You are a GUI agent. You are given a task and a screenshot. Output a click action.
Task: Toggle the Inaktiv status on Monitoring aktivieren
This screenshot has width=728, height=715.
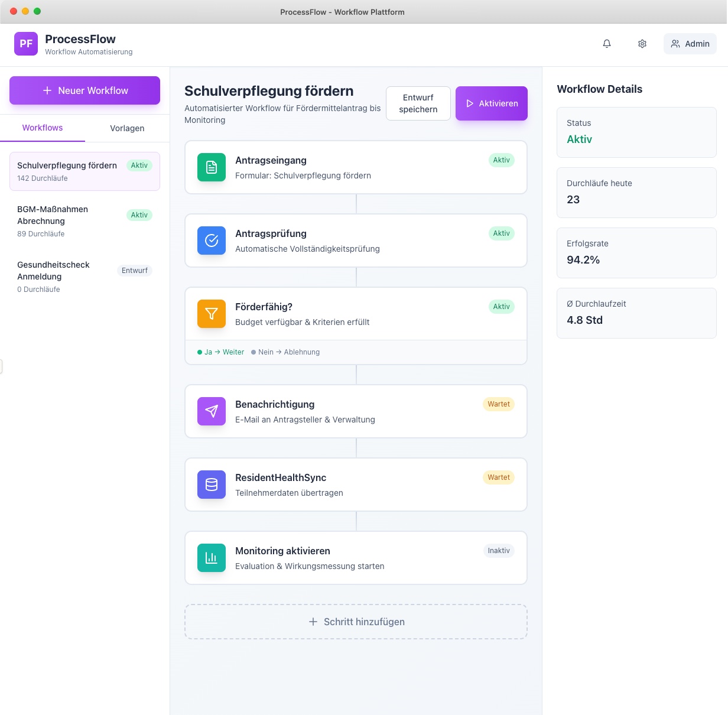tap(499, 550)
